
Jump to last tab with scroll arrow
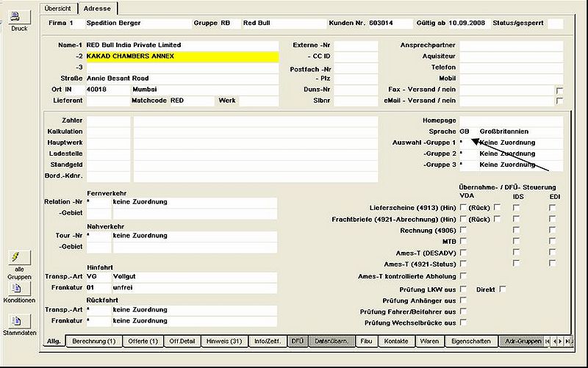click(x=568, y=342)
